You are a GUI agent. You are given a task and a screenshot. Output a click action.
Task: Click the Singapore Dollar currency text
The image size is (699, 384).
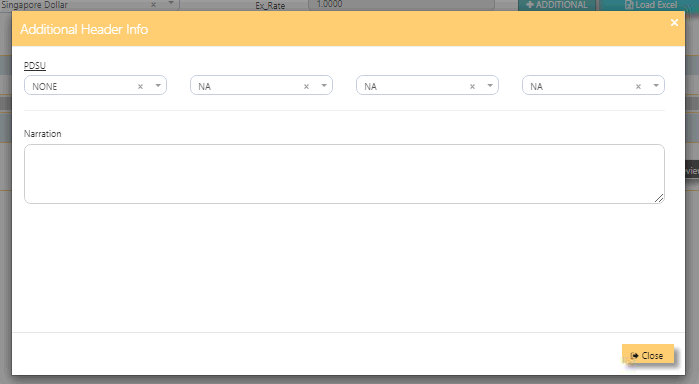tap(34, 5)
